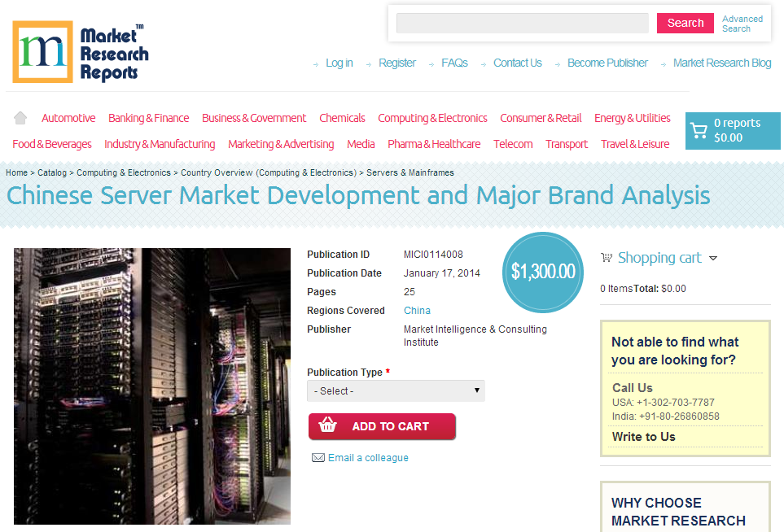Screen dimensions: 784x532
Task: Open the Automotive category
Action: tap(68, 118)
